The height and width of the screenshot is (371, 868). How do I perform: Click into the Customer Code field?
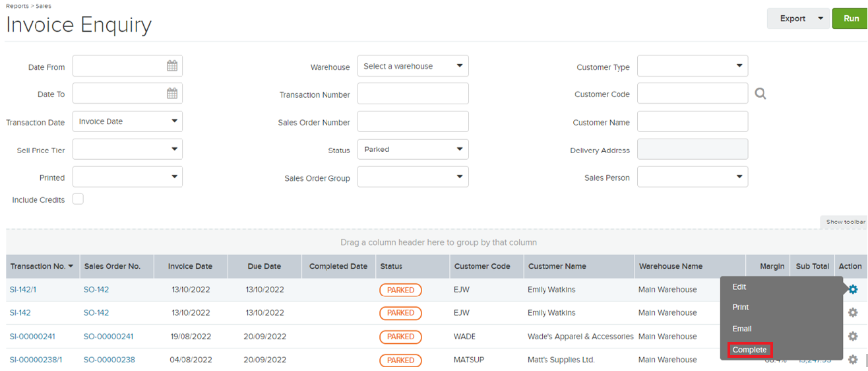pos(693,94)
